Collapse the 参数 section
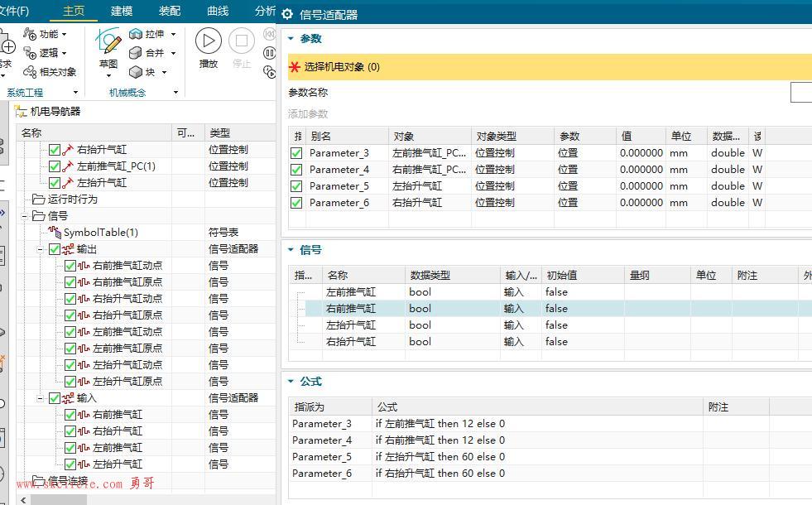812x505 pixels. click(291, 39)
